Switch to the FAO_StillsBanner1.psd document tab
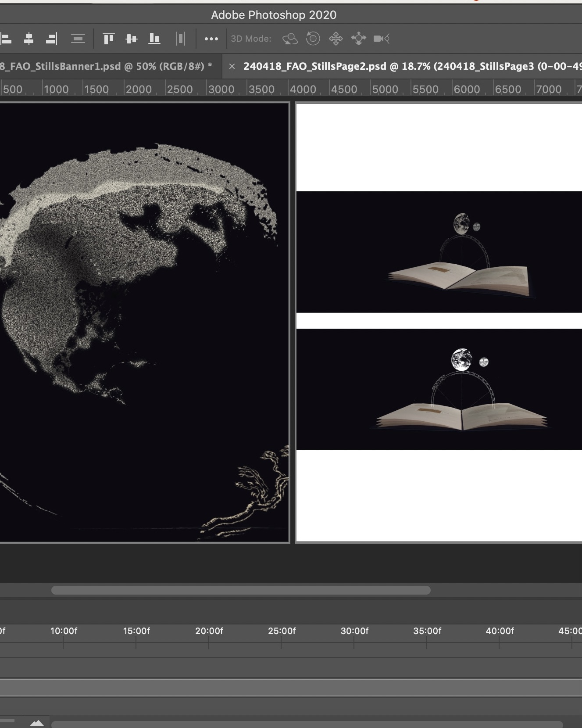582x728 pixels. click(106, 66)
